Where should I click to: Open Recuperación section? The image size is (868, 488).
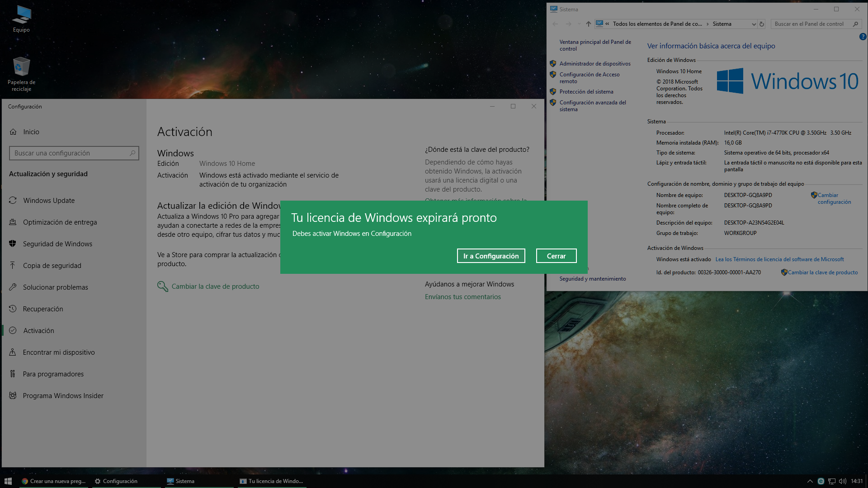43,309
